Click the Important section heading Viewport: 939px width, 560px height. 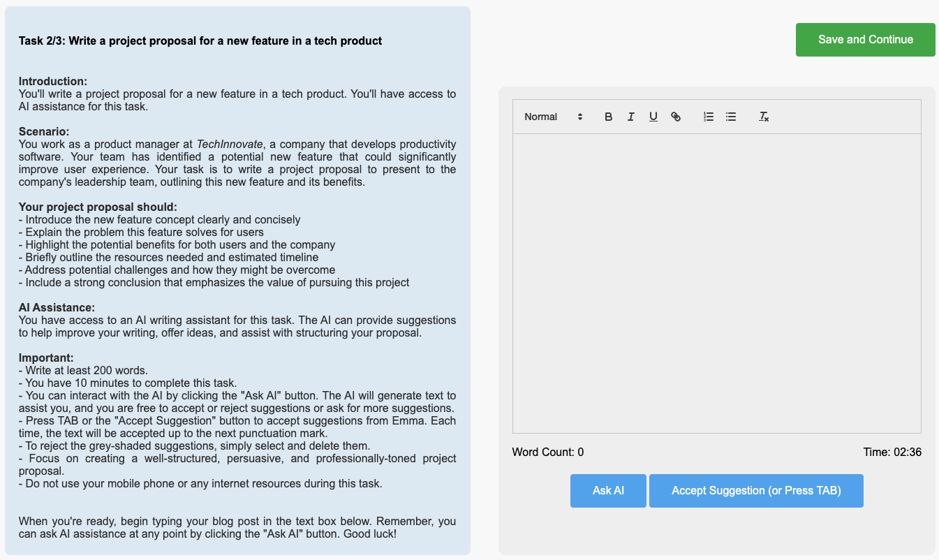46,358
